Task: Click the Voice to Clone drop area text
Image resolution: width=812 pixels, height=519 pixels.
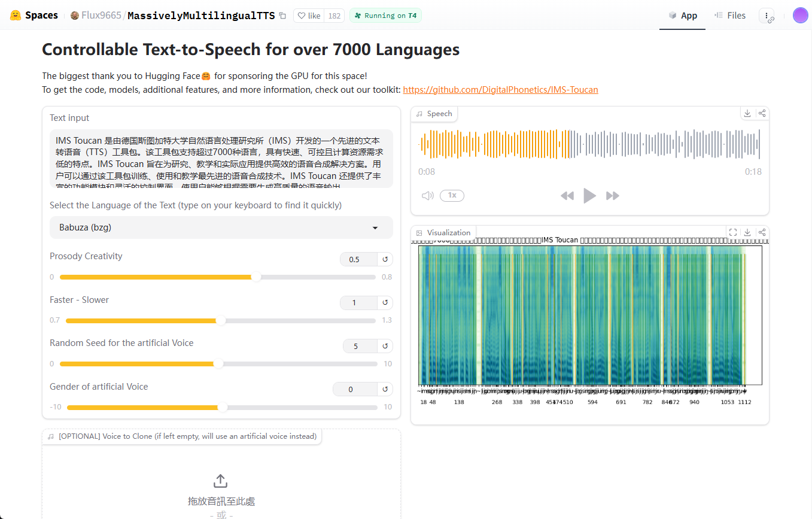Action: click(221, 501)
